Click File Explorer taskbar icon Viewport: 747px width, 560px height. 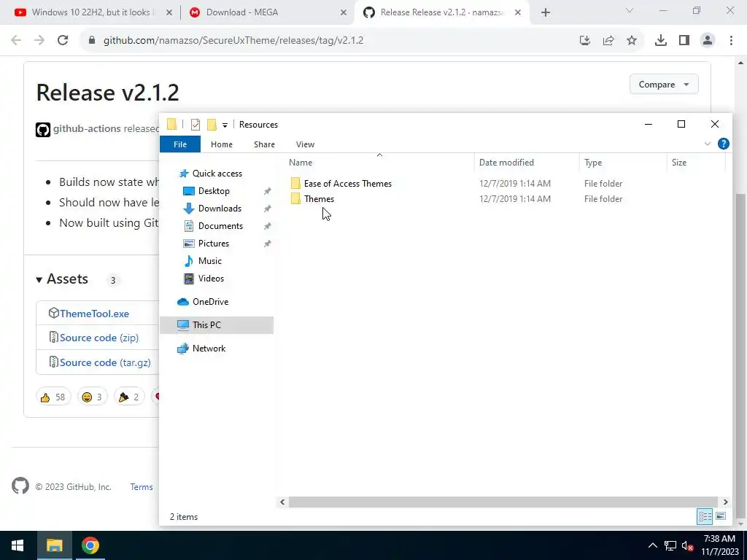[54, 545]
